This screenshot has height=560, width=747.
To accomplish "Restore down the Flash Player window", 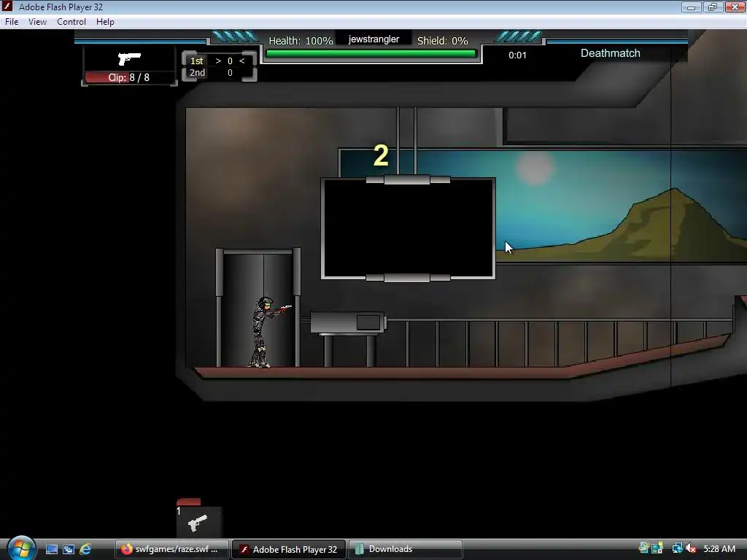I will point(713,7).
